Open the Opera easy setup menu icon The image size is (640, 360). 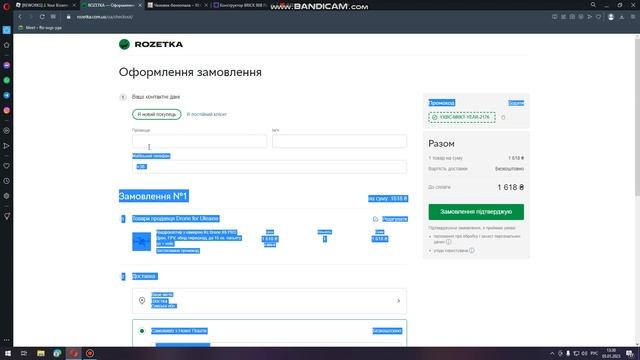point(633,17)
